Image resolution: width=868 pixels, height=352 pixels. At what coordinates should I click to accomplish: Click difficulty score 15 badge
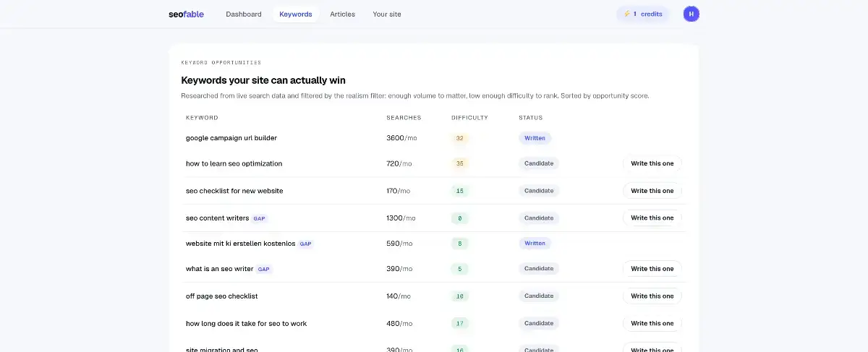(x=459, y=191)
